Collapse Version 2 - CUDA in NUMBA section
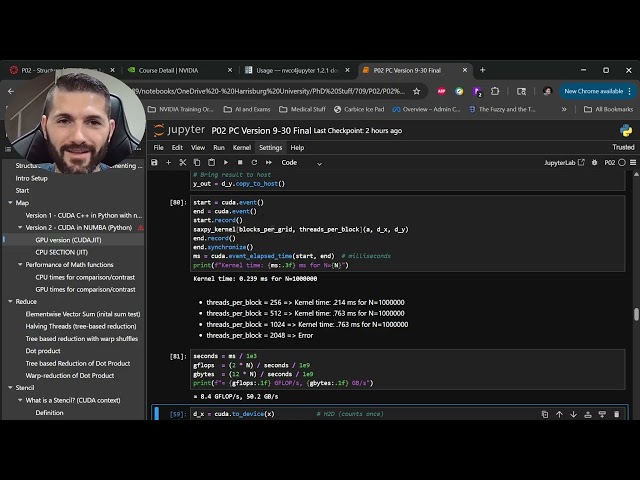Image resolution: width=640 pixels, height=480 pixels. 20,227
